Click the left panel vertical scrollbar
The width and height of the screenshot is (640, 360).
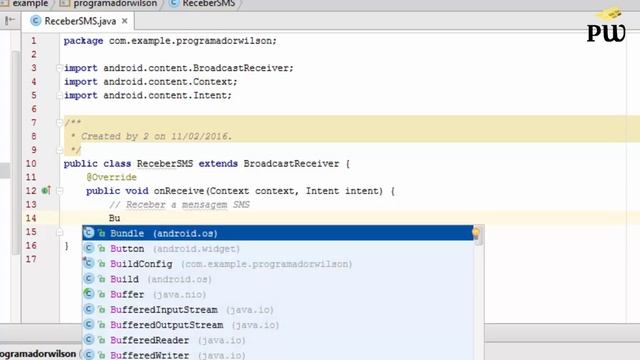(16, 152)
